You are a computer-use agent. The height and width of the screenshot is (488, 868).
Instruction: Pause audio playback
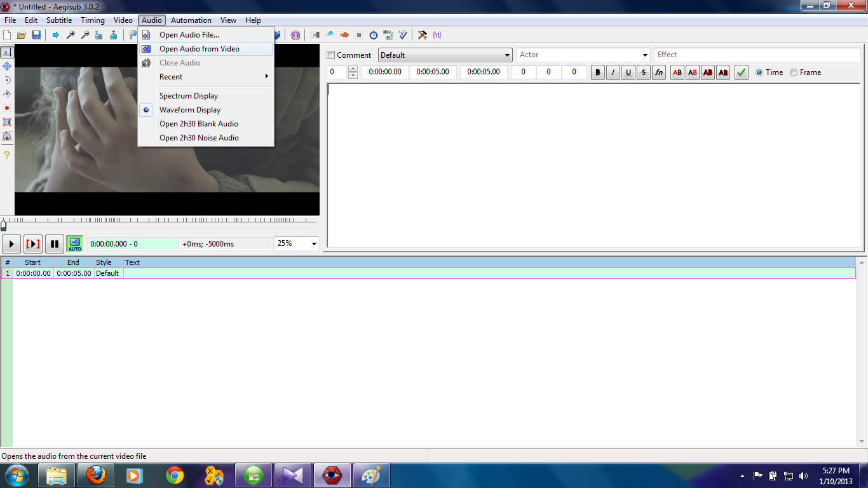(x=55, y=244)
